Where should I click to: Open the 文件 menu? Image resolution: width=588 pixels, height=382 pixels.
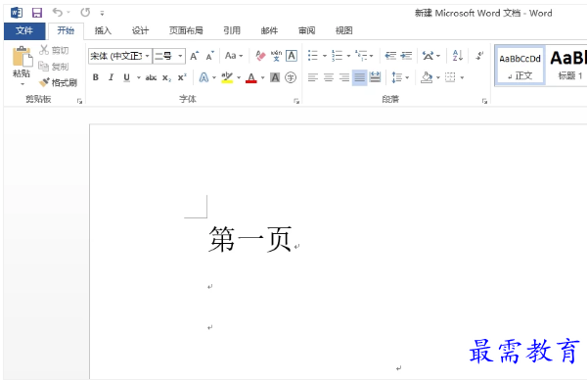pyautogui.click(x=24, y=30)
